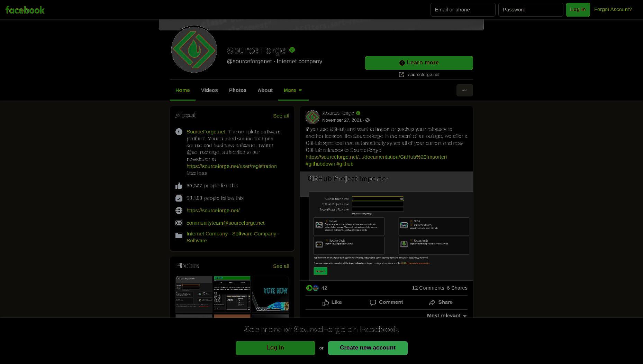The height and width of the screenshot is (364, 643).
Task: Click the SourceForge author name on post
Action: click(338, 113)
